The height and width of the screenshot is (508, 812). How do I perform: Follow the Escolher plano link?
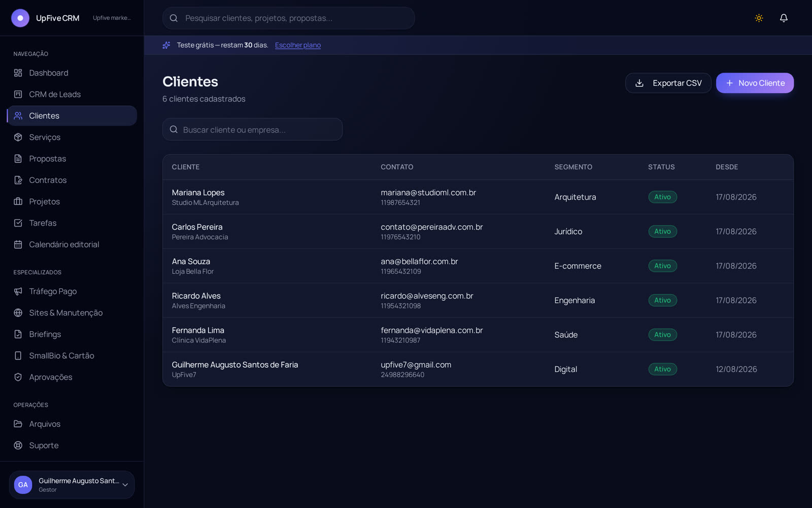click(x=298, y=45)
